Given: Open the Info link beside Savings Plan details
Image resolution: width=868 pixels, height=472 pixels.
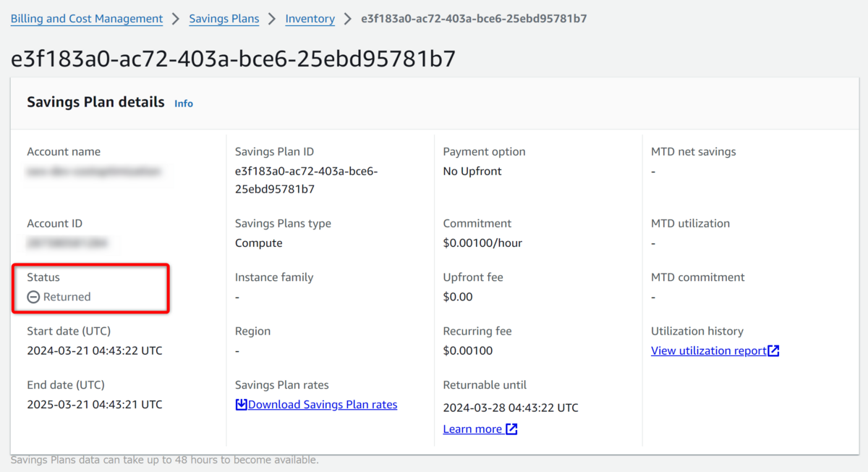Looking at the screenshot, I should tap(184, 104).
